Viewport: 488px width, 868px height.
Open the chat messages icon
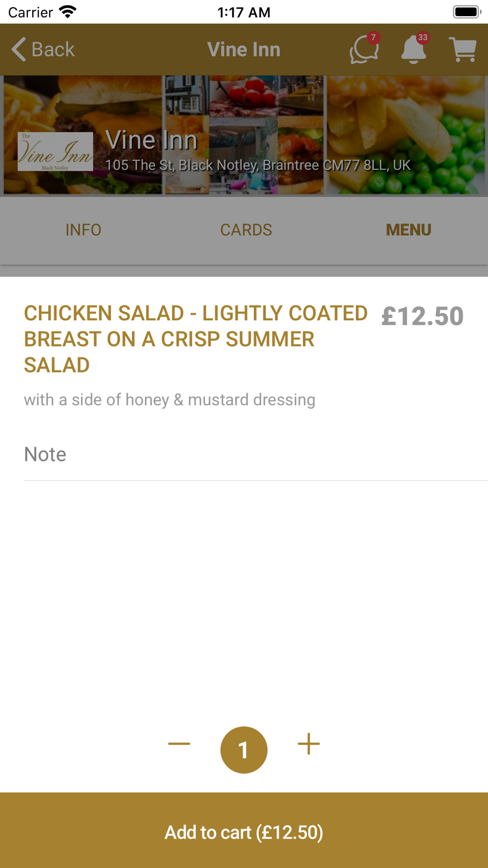[364, 50]
